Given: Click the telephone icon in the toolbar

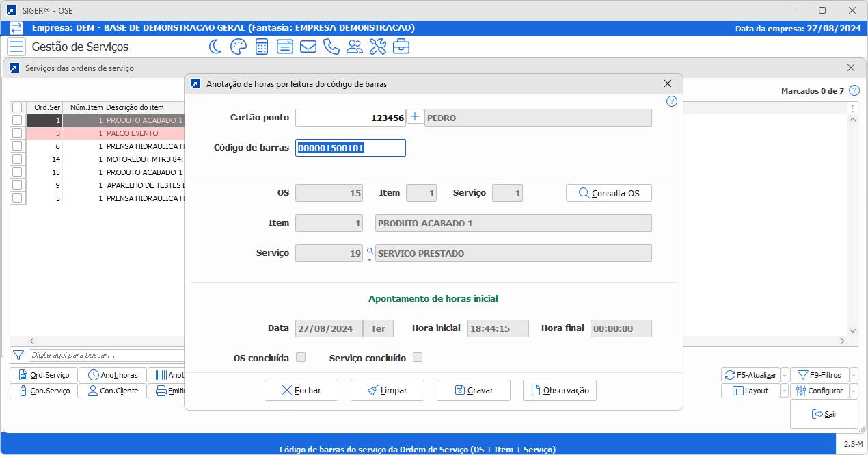Looking at the screenshot, I should 331,47.
